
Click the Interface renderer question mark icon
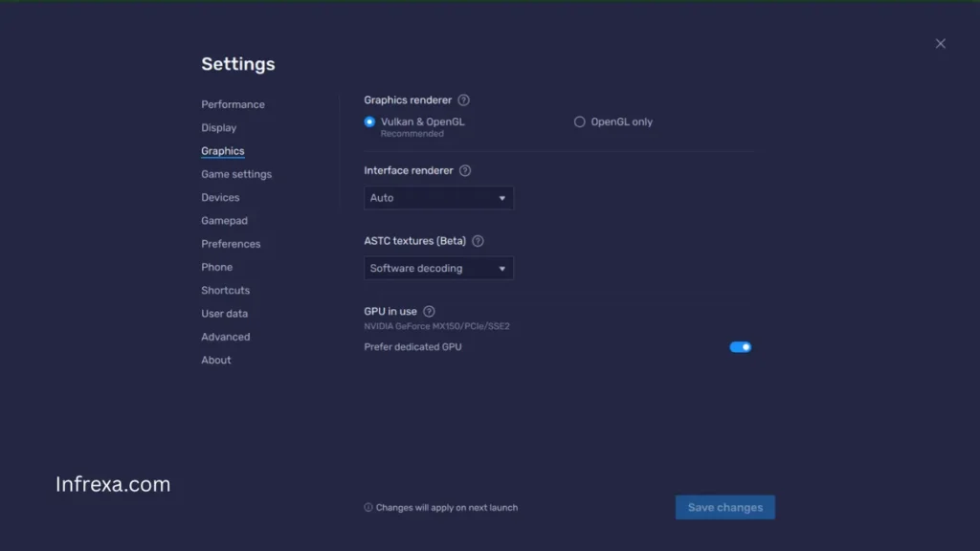click(x=465, y=170)
